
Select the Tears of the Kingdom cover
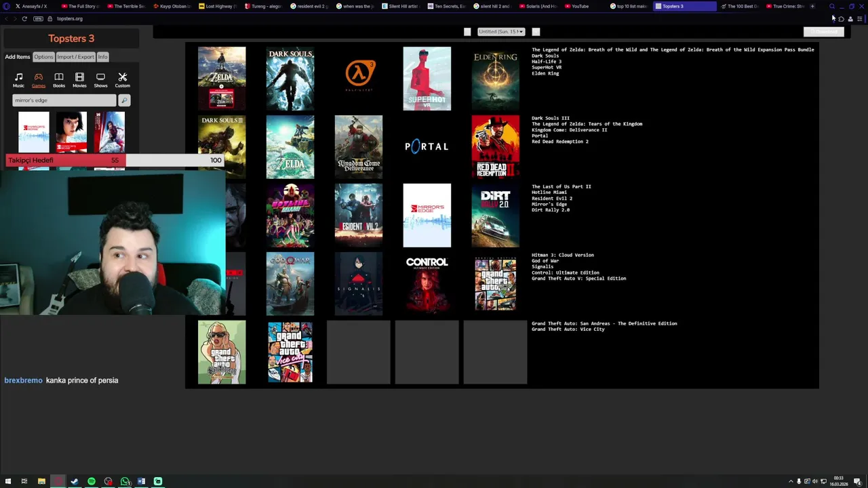290,147
